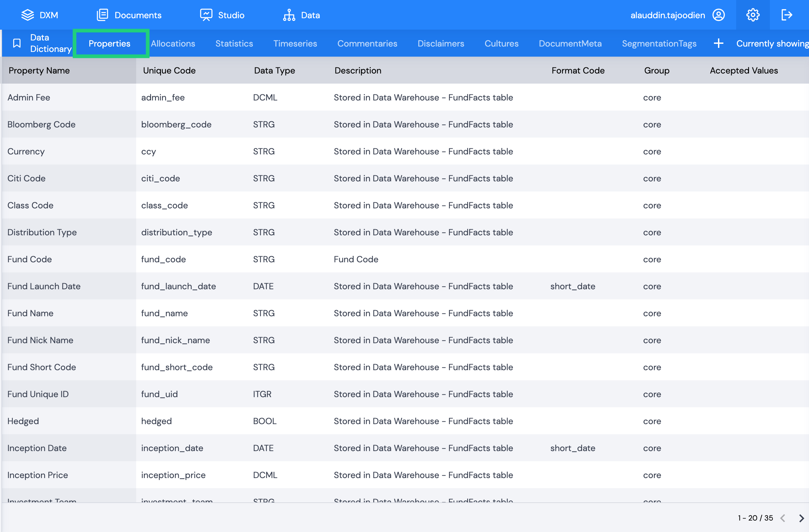The image size is (809, 532).
Task: Select the Inception Date property
Action: coord(37,448)
